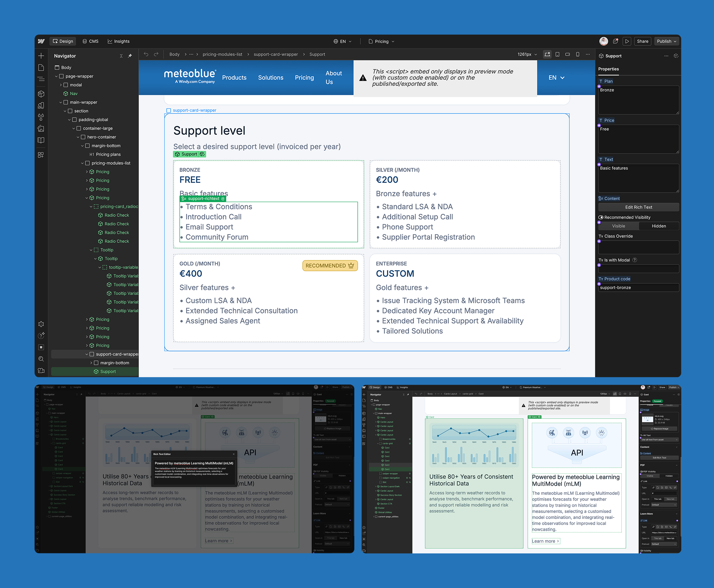Open the Pages panel in left sidebar
Screen dimensions: 714x588
tap(41, 67)
